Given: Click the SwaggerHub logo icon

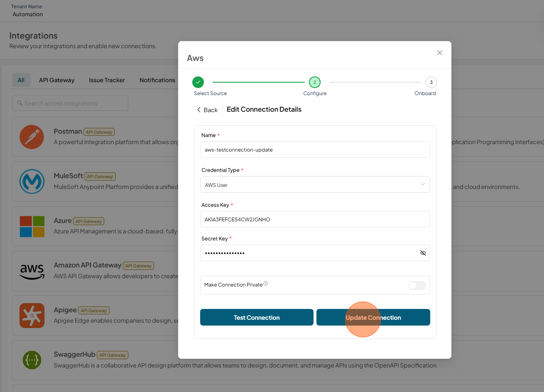Looking at the screenshot, I should tap(32, 360).
